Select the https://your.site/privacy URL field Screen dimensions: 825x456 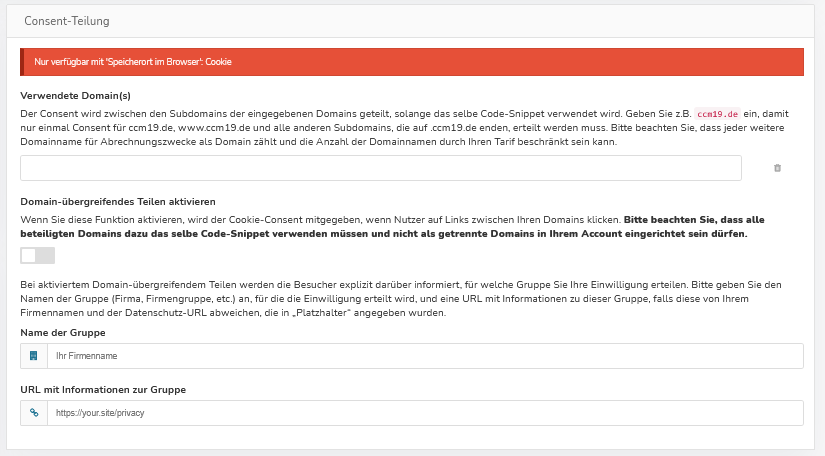pyautogui.click(x=425, y=413)
